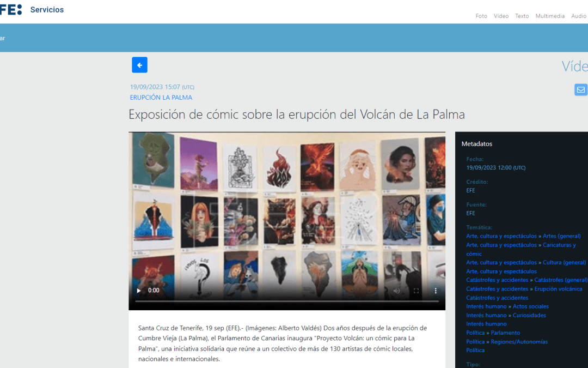Viewport: 588px width, 368px height.
Task: Select the Multimedia menu item
Action: (550, 16)
